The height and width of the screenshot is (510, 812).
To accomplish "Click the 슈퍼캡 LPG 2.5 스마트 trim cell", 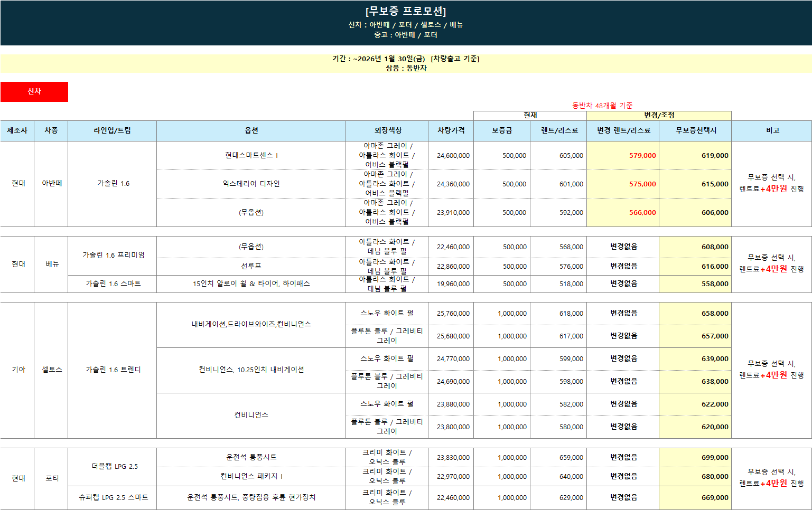I will click(x=113, y=497).
